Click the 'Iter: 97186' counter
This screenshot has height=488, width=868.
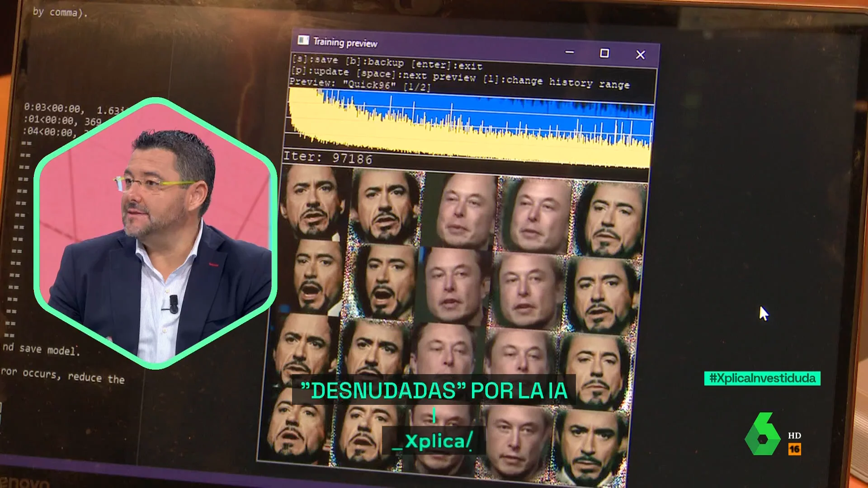pyautogui.click(x=328, y=158)
